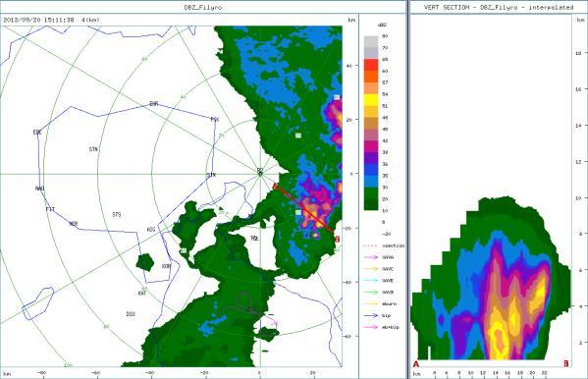Click the STN waypoint label
Screen dimensions: 588x379
click(93, 149)
